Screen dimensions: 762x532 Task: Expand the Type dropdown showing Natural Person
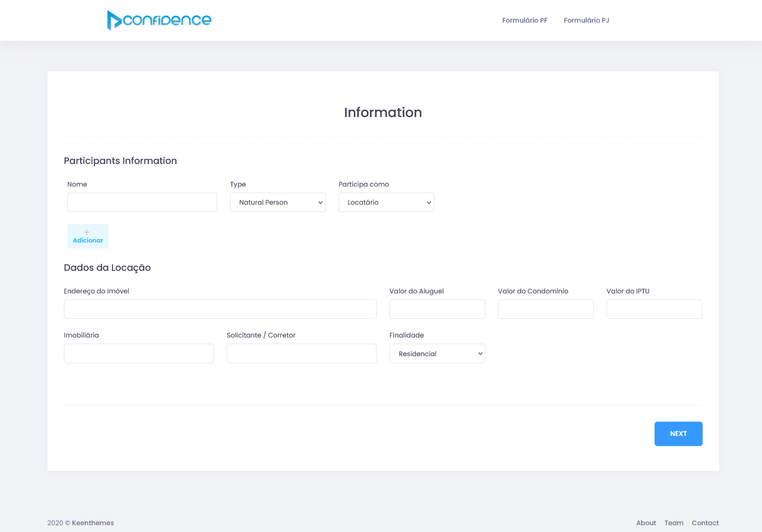(x=278, y=202)
